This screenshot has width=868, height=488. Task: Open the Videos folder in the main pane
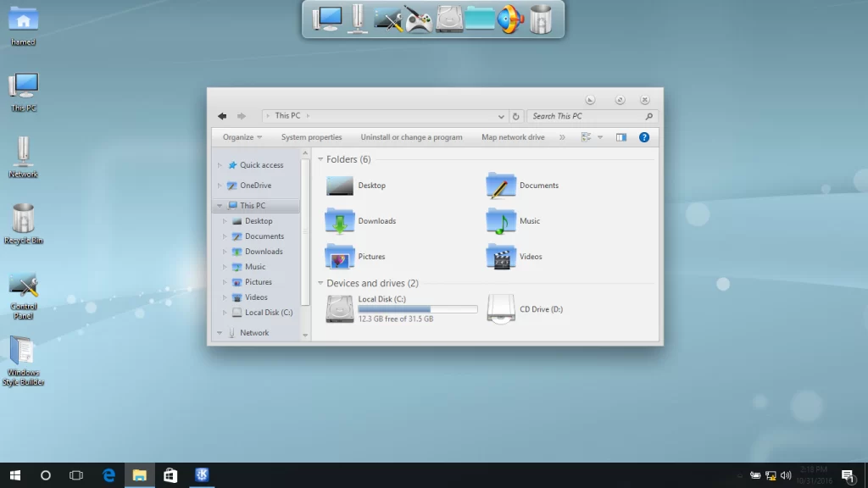coord(501,257)
